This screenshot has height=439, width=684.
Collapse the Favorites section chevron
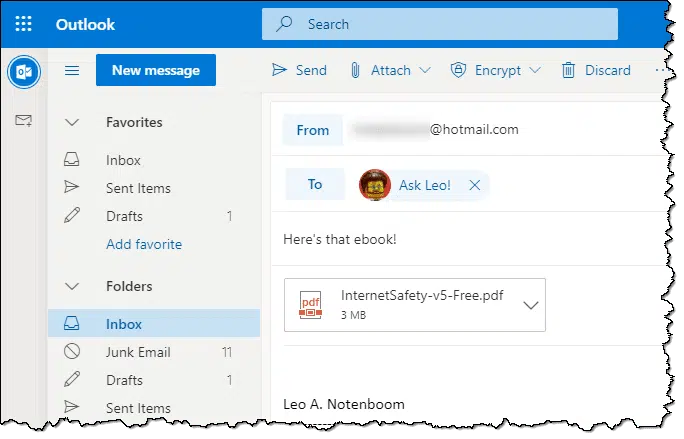[x=72, y=123]
